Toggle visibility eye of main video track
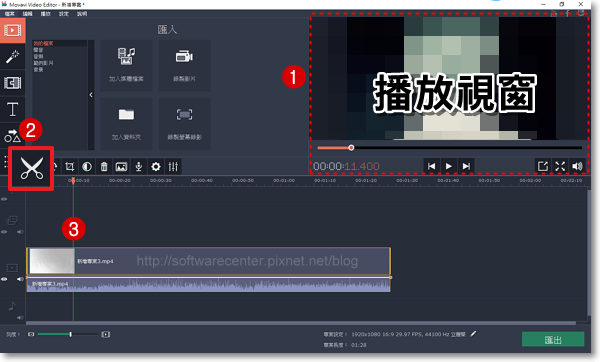The height and width of the screenshot is (362, 600). pyautogui.click(x=4, y=279)
